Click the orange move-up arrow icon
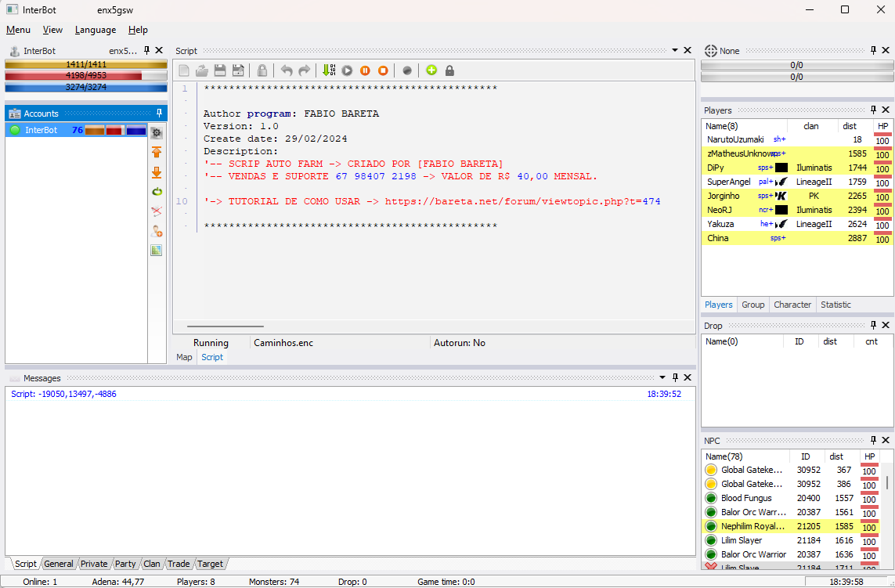Screen dimensions: 895x588 (157, 152)
